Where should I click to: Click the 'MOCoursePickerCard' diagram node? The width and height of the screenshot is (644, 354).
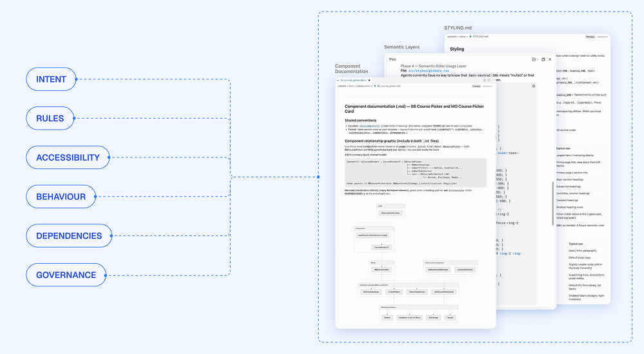[x=444, y=292]
